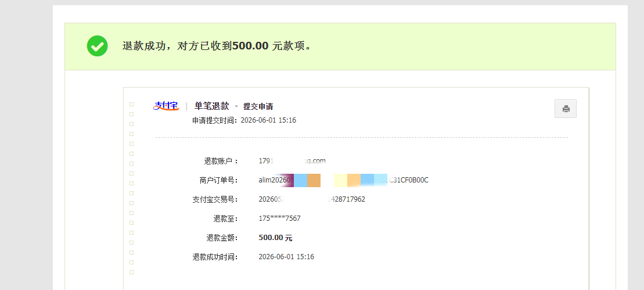Viewport: 644px width, 290px height.
Task: Click the Alipay transaction number ending 428717962
Action: [312, 199]
